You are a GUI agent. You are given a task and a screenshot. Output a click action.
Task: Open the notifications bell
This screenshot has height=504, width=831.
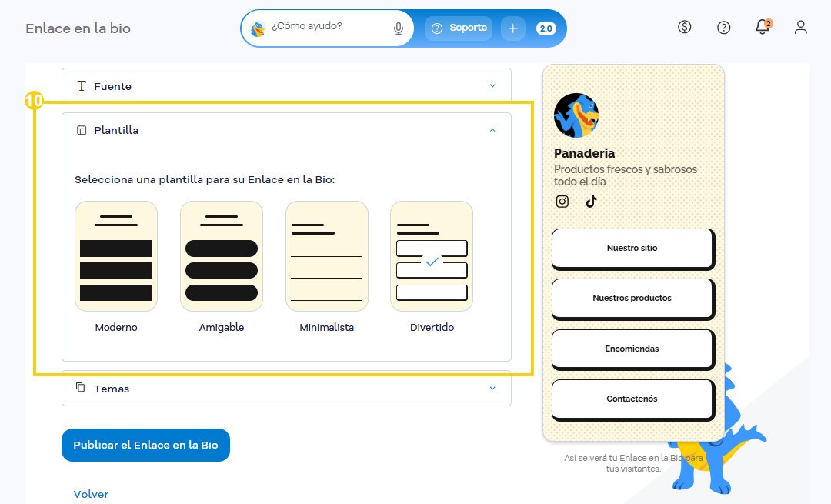click(763, 26)
